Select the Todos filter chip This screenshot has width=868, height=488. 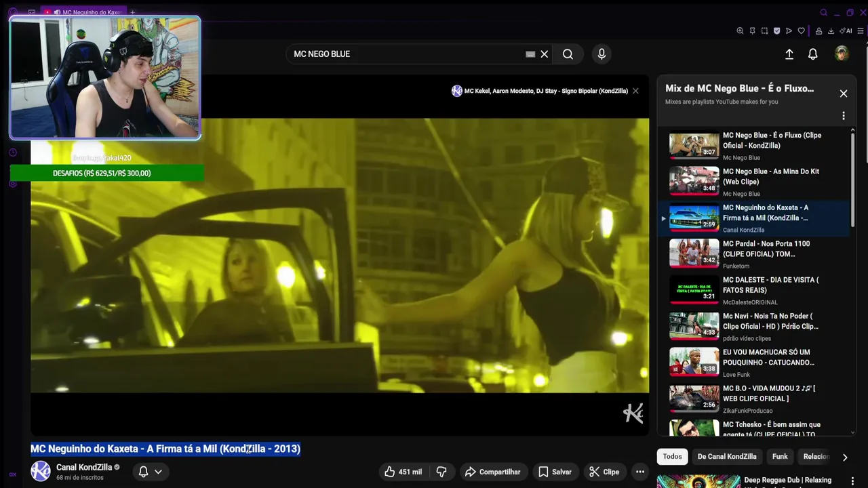point(672,457)
